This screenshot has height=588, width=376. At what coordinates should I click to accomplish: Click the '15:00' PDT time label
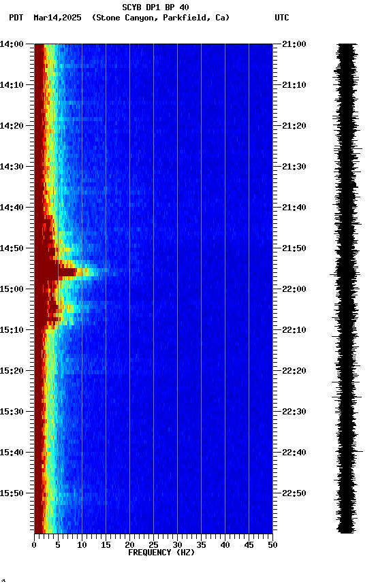point(12,289)
